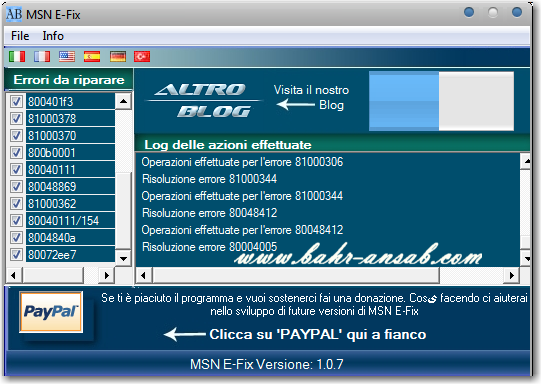
Task: Select the Turkish flag language icon
Action: pos(142,57)
